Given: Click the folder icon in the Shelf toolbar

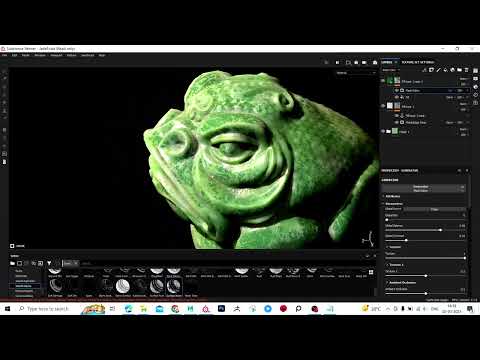Looking at the screenshot, I should pos(12,263).
